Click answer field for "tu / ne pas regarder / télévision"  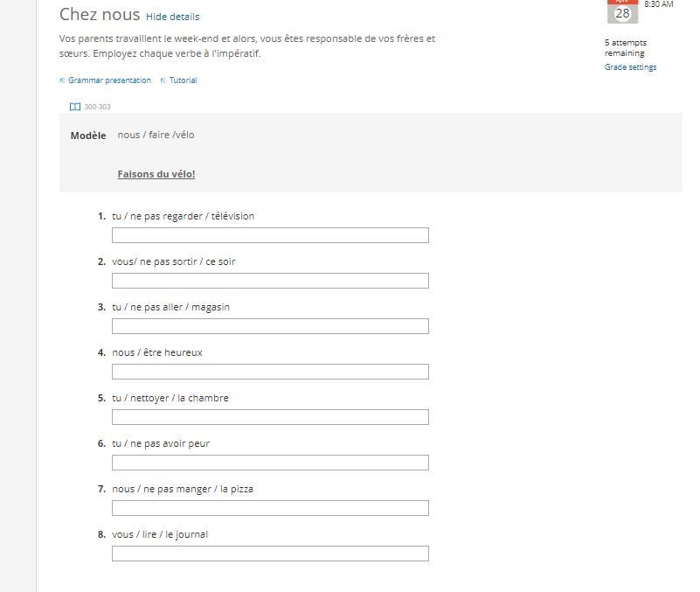pos(270,235)
